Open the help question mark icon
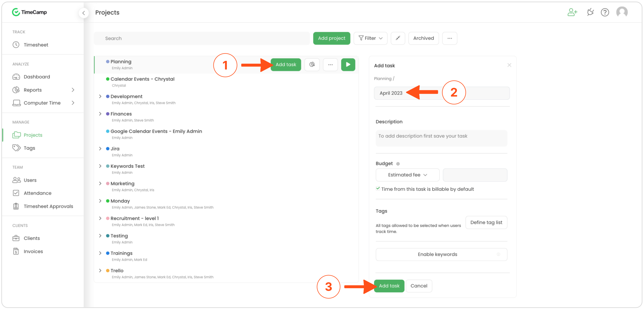The image size is (644, 310). pyautogui.click(x=605, y=12)
